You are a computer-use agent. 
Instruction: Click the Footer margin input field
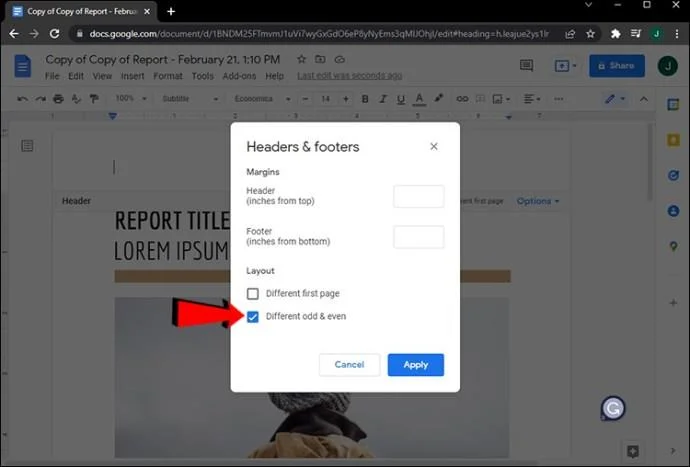[418, 237]
